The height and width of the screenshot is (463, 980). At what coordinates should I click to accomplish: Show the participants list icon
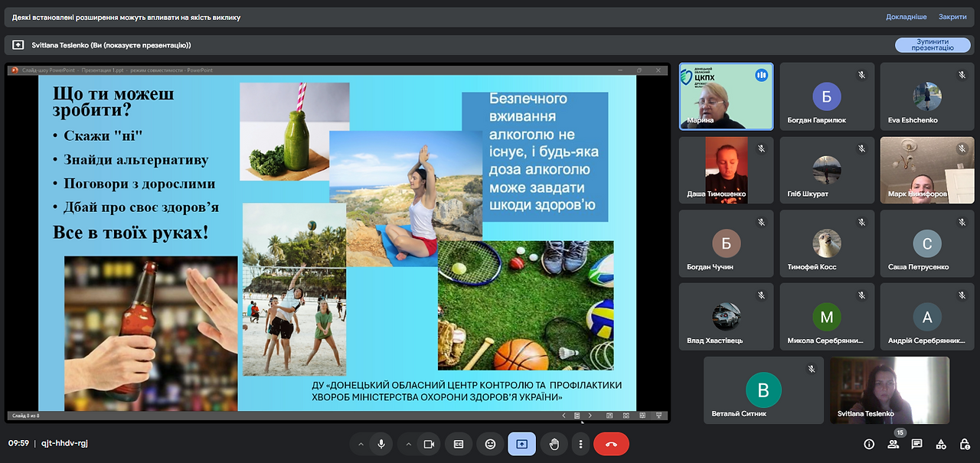[x=893, y=445]
